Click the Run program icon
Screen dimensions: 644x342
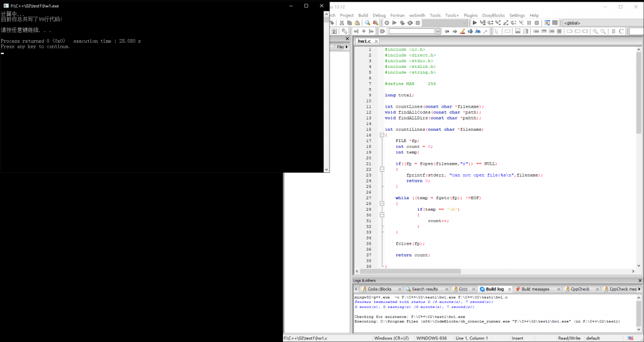tap(394, 23)
